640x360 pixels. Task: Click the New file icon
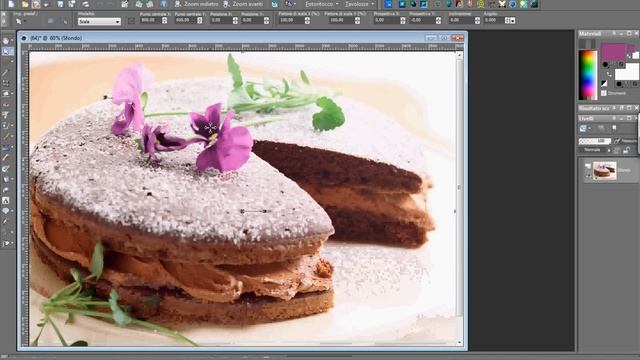[x=11, y=4]
